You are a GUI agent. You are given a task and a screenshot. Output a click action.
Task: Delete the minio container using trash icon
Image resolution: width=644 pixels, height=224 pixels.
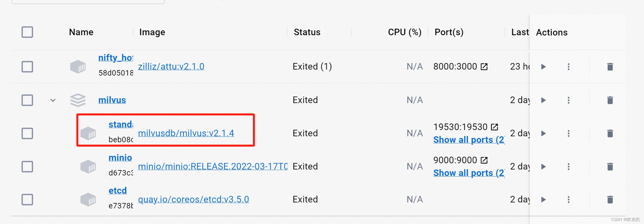pos(610,167)
